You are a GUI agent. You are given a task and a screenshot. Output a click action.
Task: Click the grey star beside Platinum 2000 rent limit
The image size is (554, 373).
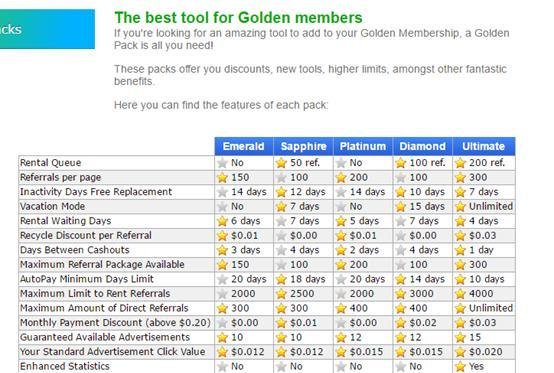[x=341, y=294]
